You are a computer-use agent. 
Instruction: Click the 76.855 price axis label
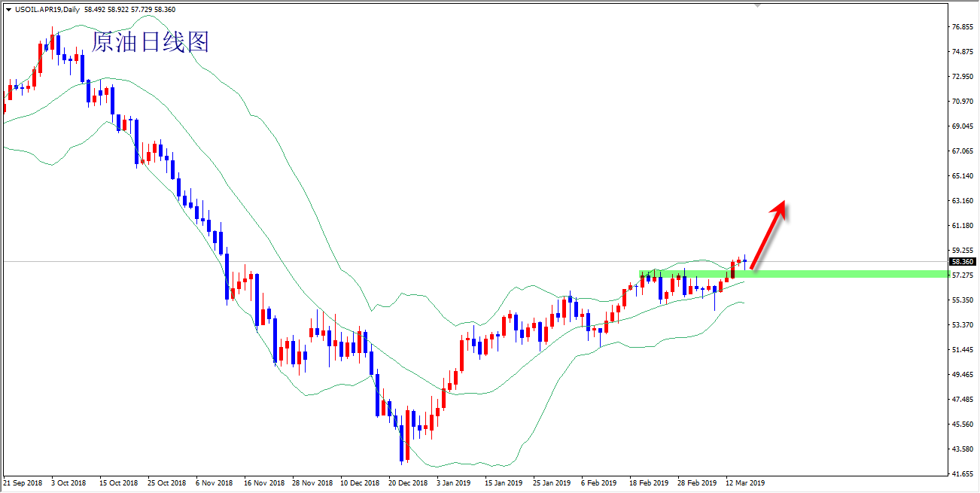coord(963,27)
